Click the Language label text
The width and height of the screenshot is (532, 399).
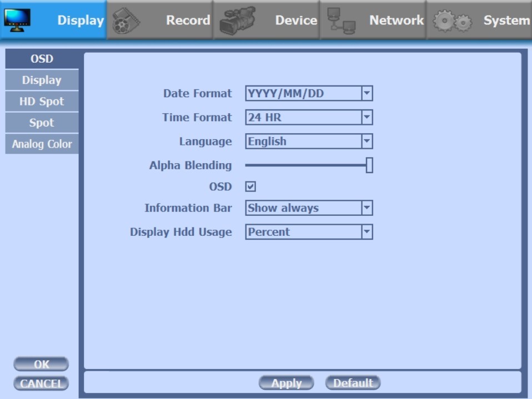point(205,142)
